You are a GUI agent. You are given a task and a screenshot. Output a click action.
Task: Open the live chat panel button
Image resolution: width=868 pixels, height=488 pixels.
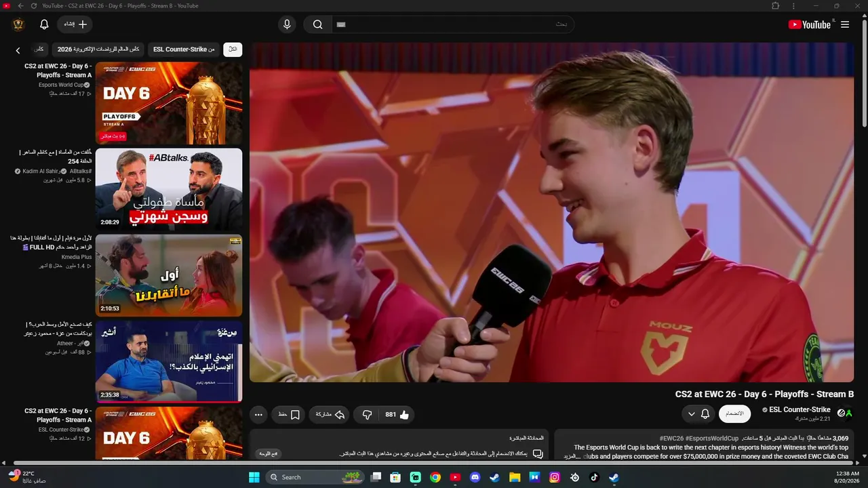(269, 453)
